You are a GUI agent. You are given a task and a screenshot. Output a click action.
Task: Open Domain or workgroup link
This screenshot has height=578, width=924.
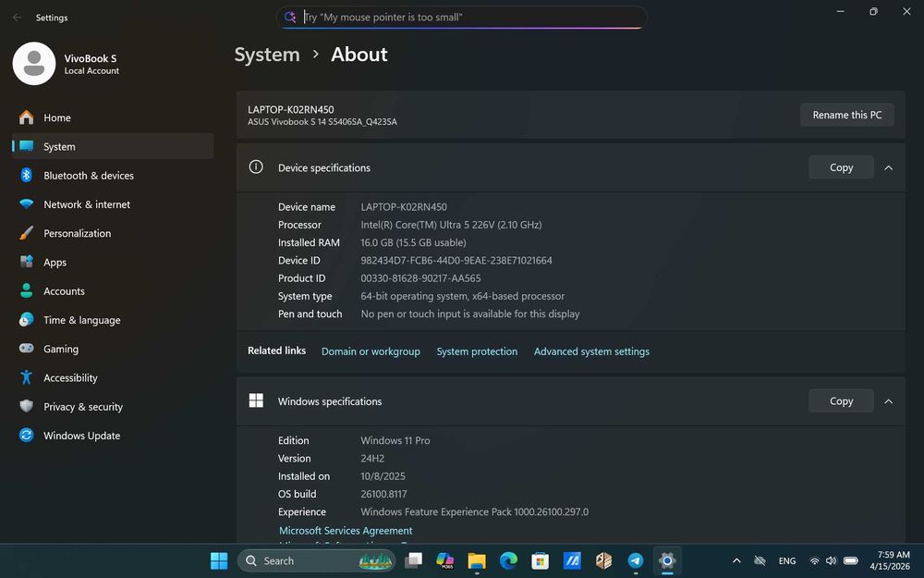(x=371, y=350)
